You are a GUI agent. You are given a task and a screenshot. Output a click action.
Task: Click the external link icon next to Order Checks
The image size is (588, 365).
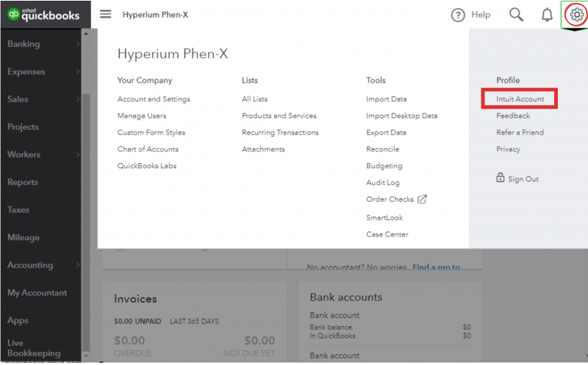422,199
